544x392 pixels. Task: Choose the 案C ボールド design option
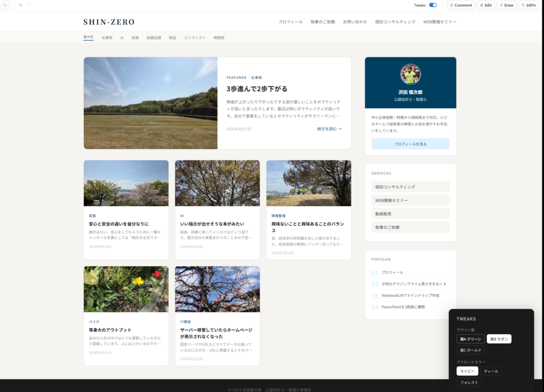[470, 350]
